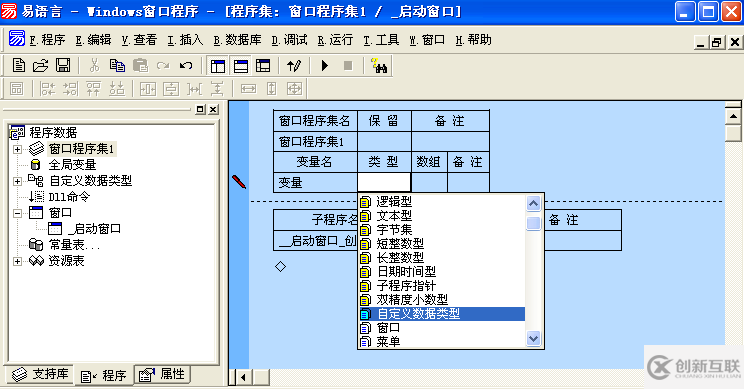
Task: Toggle the left work panel layout button
Action: pos(218,66)
